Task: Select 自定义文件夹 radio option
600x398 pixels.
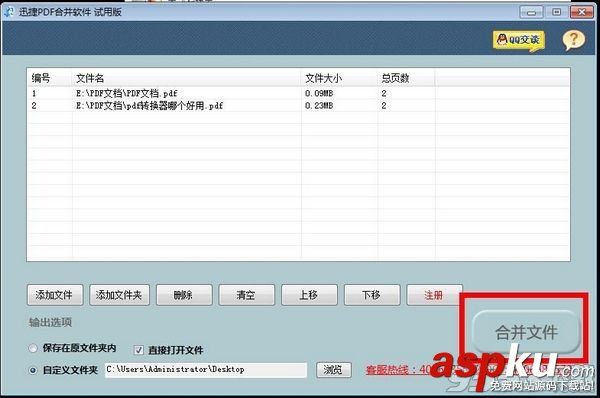Action: (x=33, y=370)
